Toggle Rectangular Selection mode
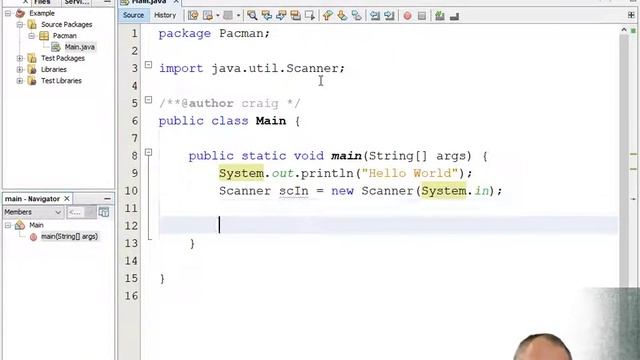The height and width of the screenshot is (360, 640). (x=310, y=16)
